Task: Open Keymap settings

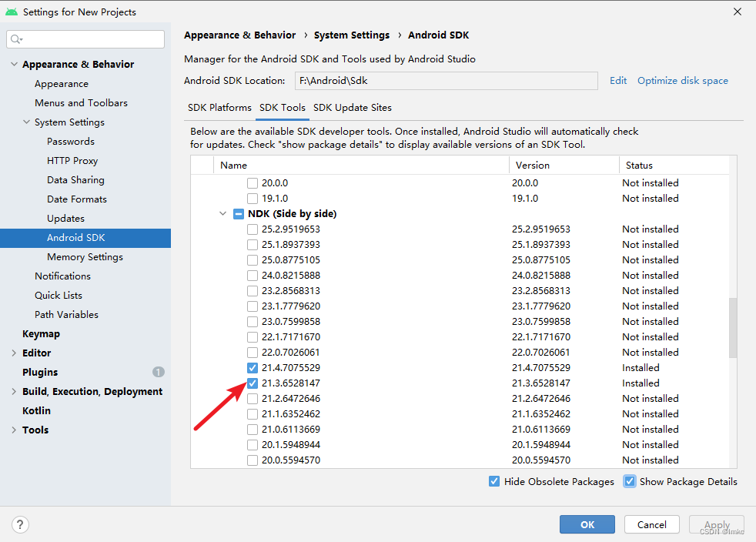Action: click(41, 334)
